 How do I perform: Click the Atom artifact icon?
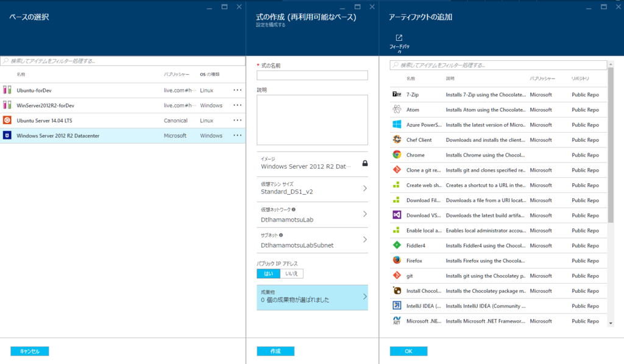[x=397, y=110]
